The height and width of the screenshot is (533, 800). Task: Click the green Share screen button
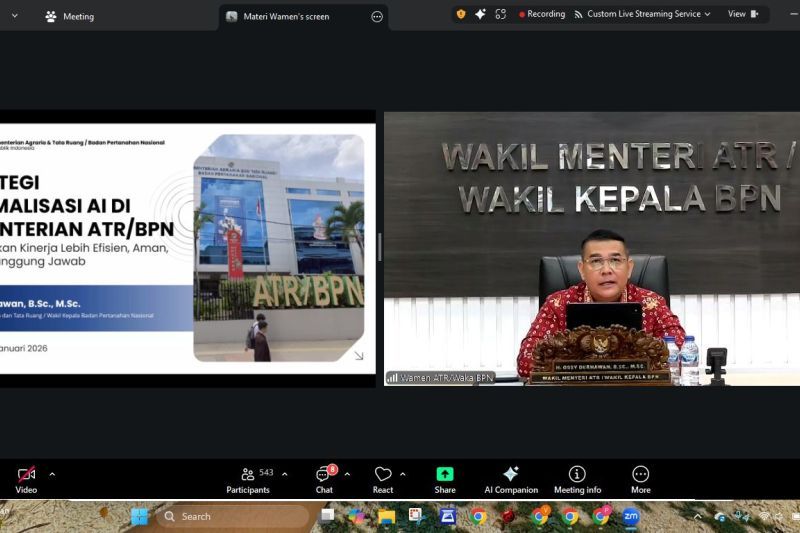pos(445,478)
